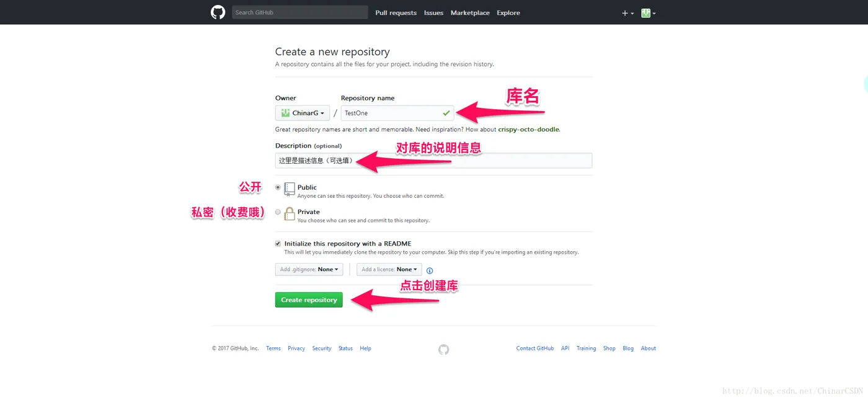868x400 pixels.
Task: Open the Contact GitHub footer link
Action: point(535,349)
